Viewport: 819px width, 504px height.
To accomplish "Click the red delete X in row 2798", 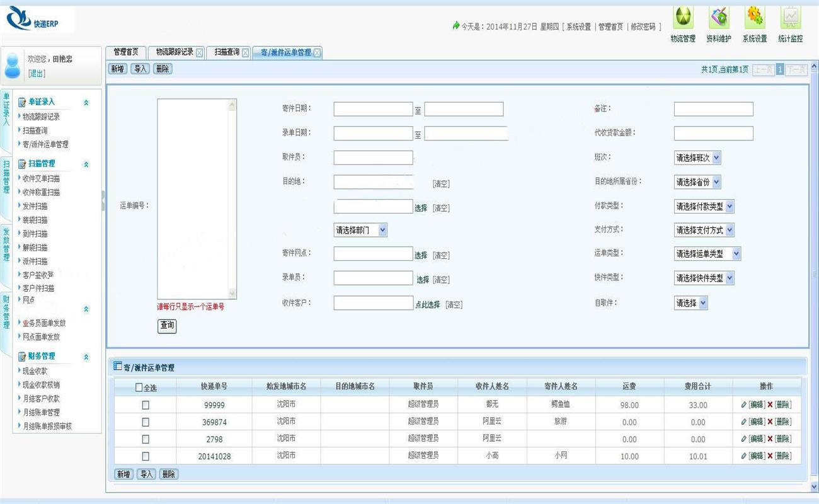I will pyautogui.click(x=770, y=438).
